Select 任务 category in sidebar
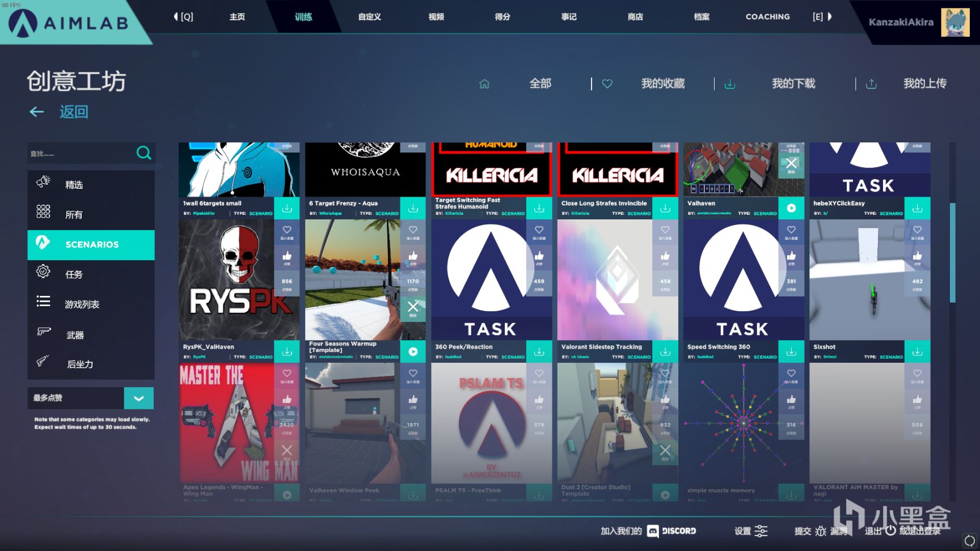This screenshot has width=980, height=551. (91, 274)
